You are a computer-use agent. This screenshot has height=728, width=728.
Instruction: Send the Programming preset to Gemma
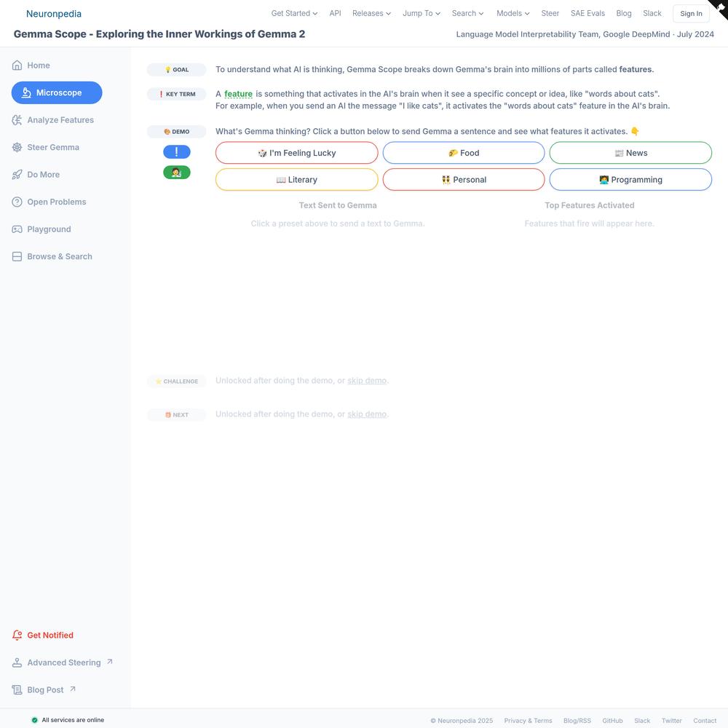[x=630, y=180]
